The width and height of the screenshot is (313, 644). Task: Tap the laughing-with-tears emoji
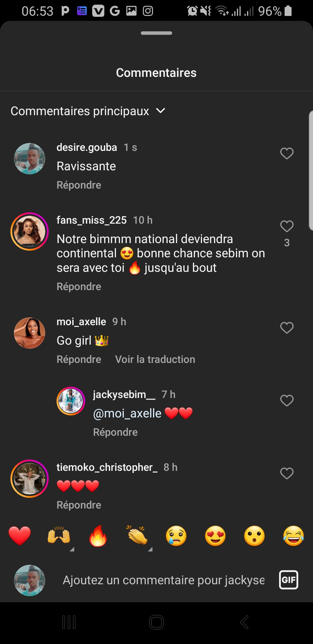(x=294, y=536)
